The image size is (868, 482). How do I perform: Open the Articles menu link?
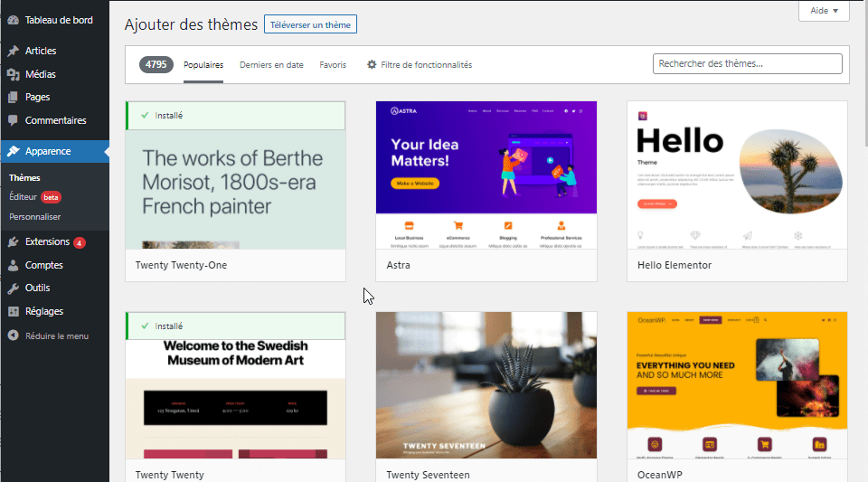[41, 51]
